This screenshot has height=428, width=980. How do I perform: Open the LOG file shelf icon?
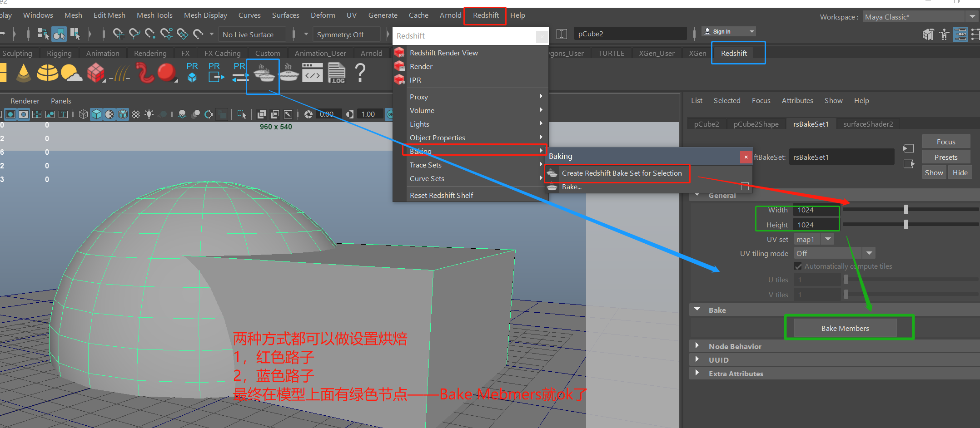pyautogui.click(x=337, y=73)
